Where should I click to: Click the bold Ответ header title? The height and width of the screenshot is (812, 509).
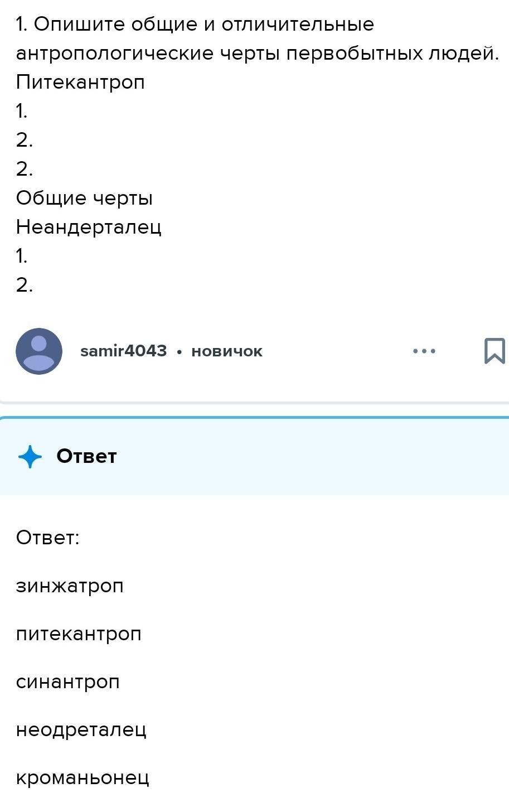pyautogui.click(x=86, y=456)
